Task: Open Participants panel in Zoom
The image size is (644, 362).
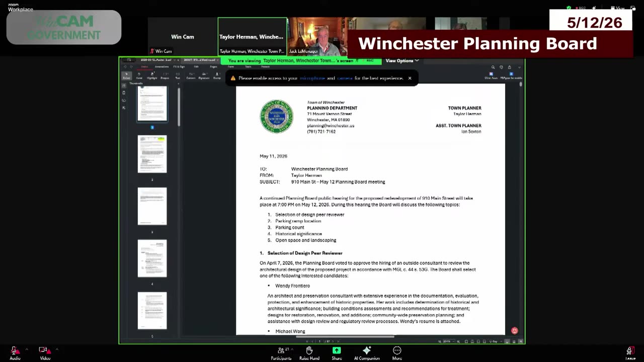Action: tap(281, 353)
